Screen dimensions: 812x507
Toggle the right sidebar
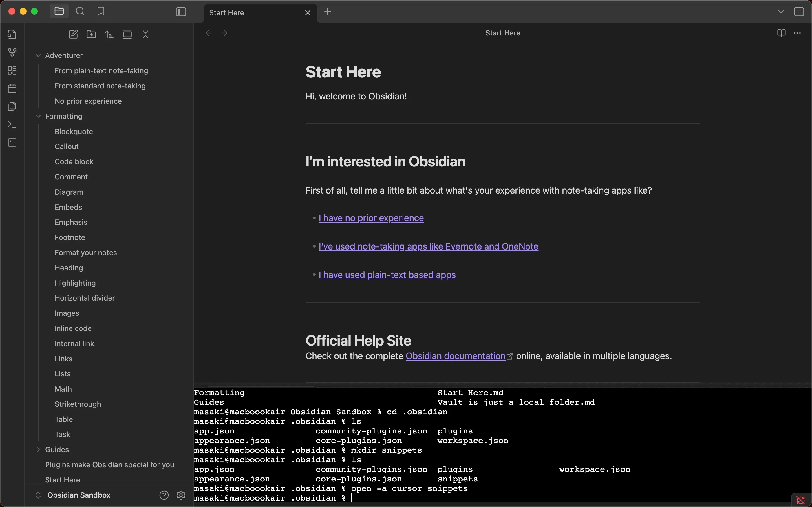point(798,12)
